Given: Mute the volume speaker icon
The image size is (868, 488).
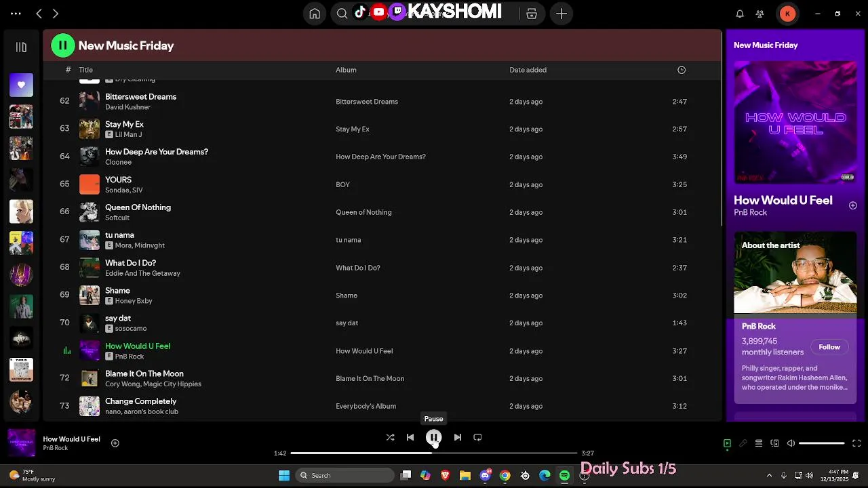Looking at the screenshot, I should tap(791, 443).
